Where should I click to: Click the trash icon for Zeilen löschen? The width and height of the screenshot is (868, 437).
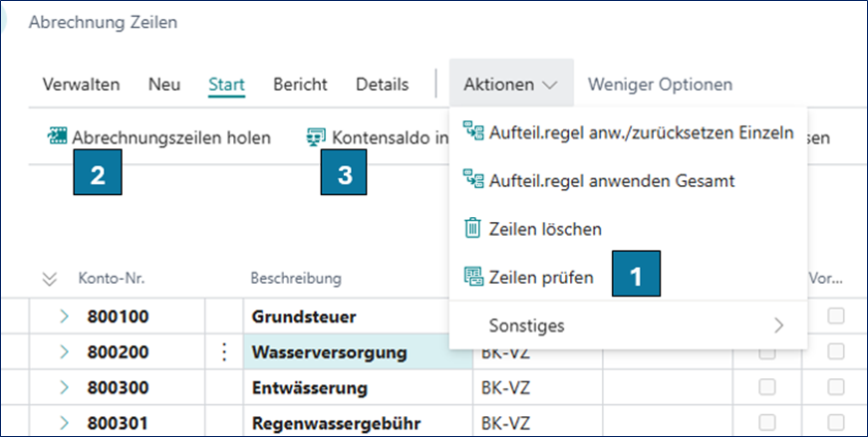[x=472, y=228]
